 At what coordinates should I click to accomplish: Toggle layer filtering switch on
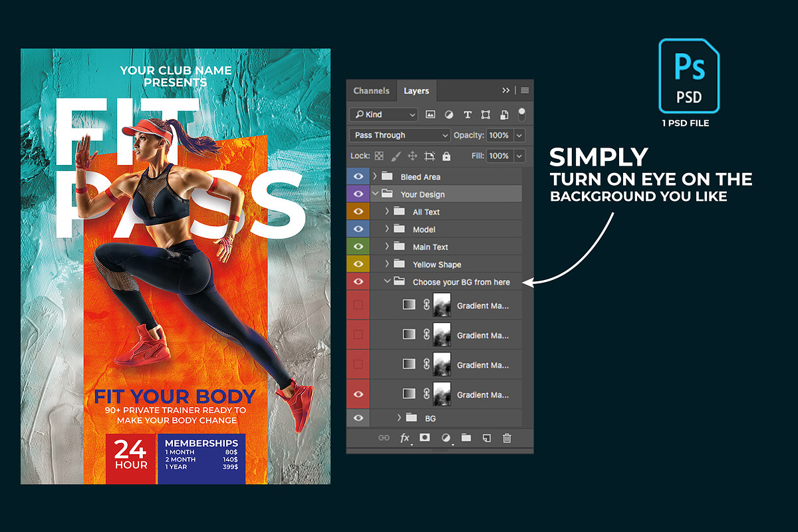coord(522,114)
